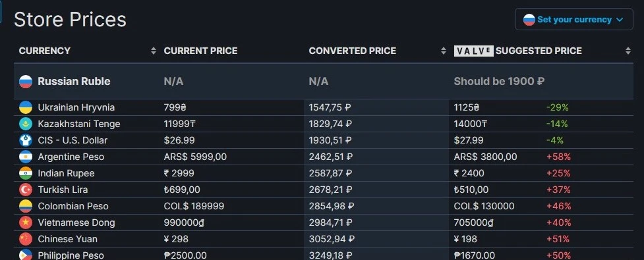
Task: Click the Converted Price column header
Action: [353, 51]
